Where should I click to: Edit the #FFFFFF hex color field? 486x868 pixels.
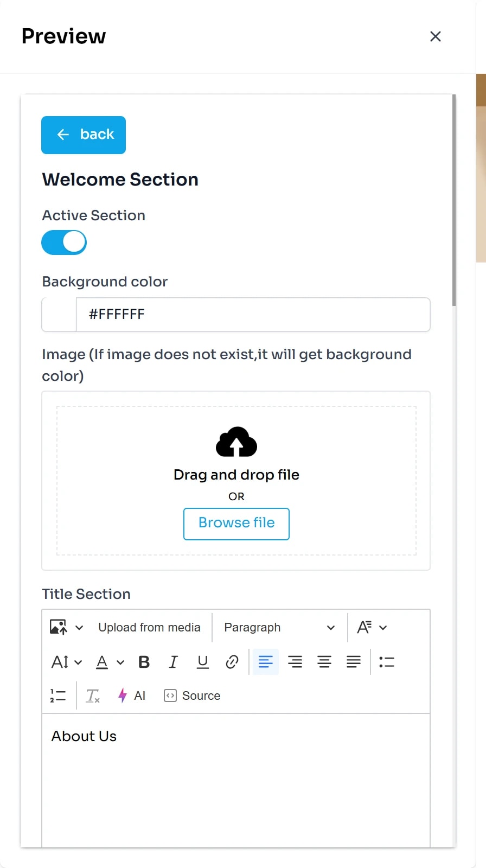pos(253,315)
